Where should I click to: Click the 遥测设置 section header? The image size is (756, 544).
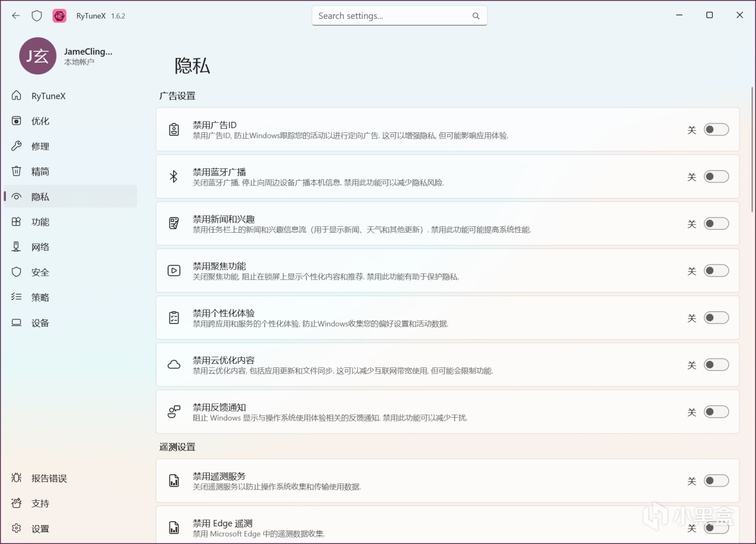click(177, 447)
